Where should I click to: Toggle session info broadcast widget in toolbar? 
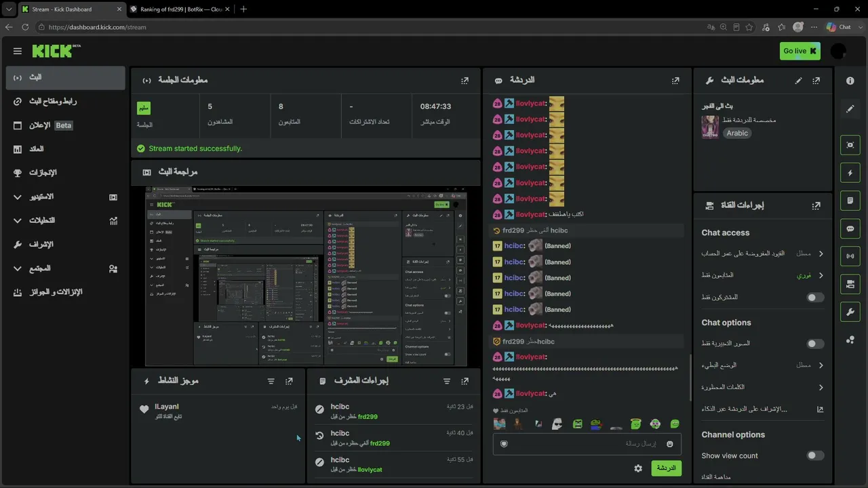click(850, 256)
